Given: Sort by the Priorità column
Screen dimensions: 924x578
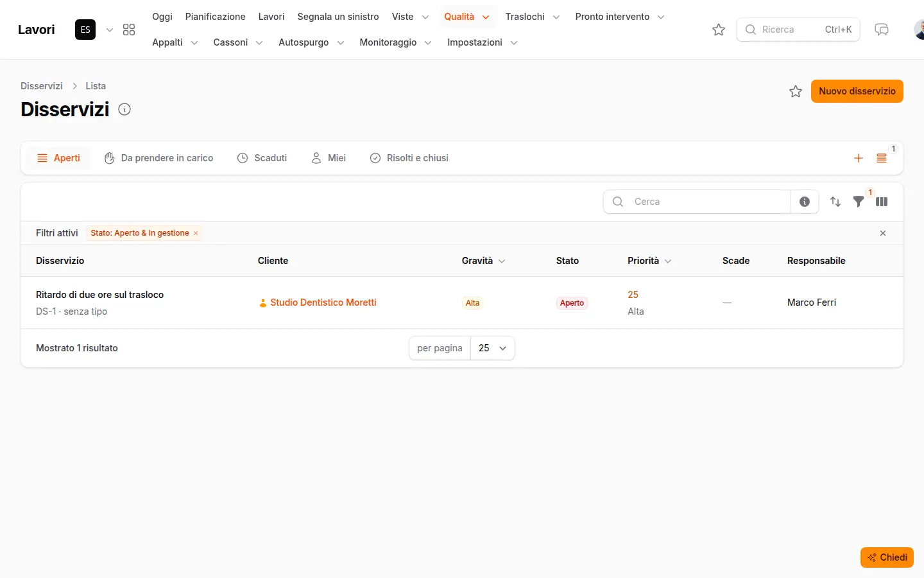Looking at the screenshot, I should 649,261.
